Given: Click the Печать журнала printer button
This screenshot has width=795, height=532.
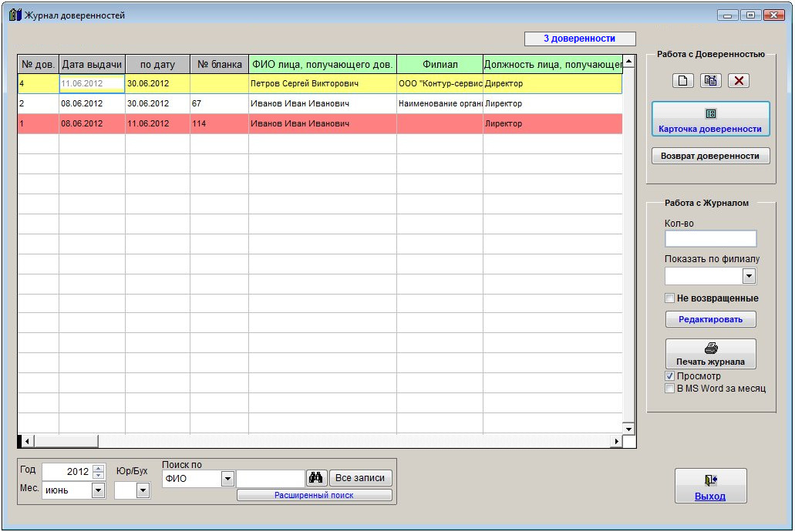Looking at the screenshot, I should 710,353.
